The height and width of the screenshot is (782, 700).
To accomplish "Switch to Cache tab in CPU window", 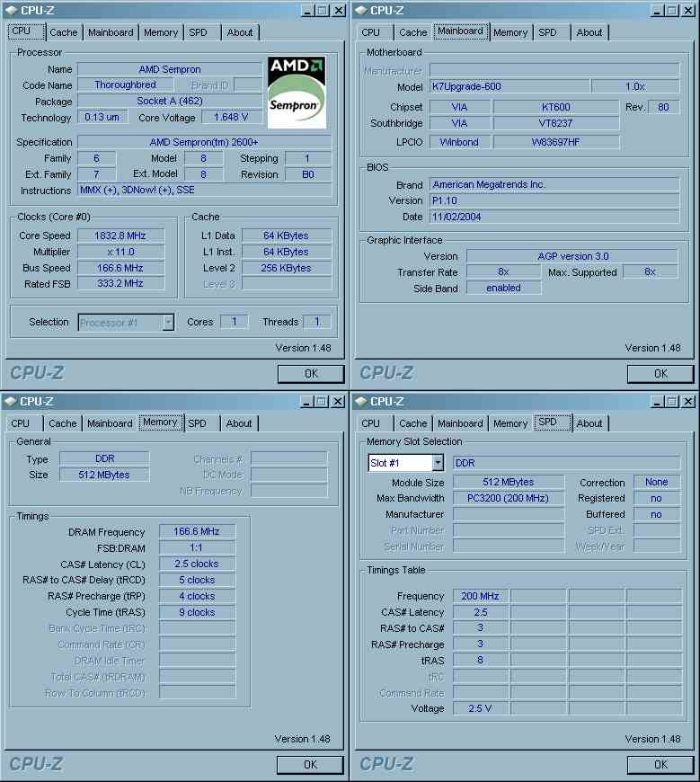I will pos(63,32).
